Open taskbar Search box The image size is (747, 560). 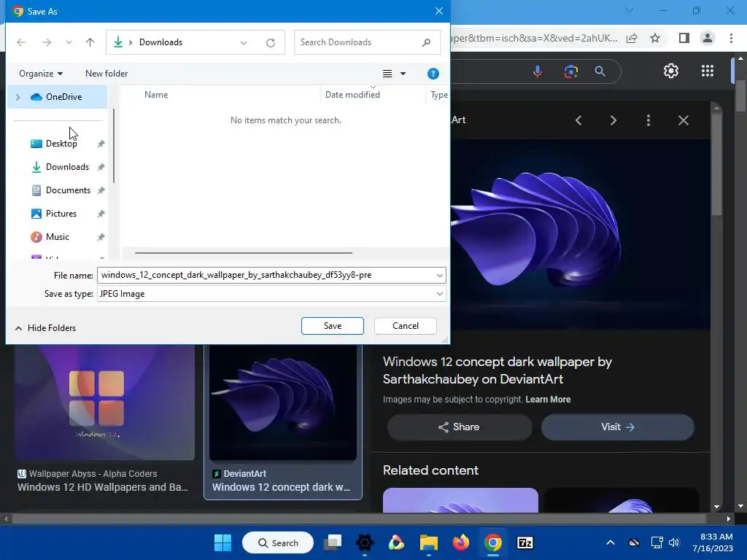[278, 542]
